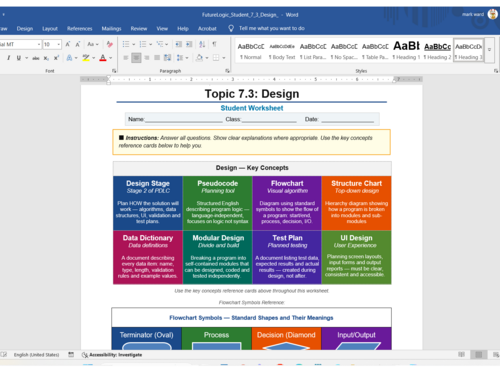Viewport: 500px width, 375px height.
Task: Click the Borders icon in Paragraph group
Action: pyautogui.click(x=216, y=58)
